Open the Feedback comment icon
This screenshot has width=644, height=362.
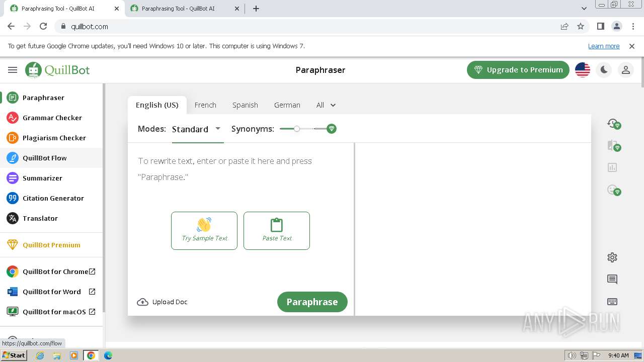[612, 280]
